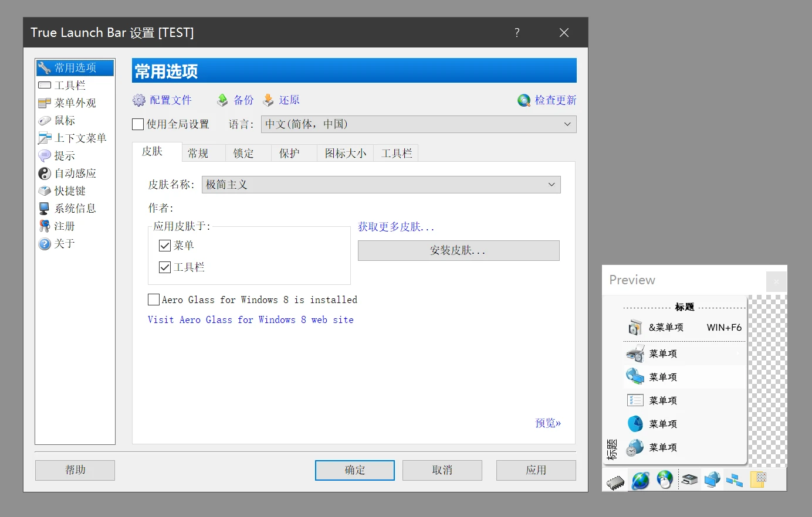Screen dimensions: 812x517
Task: Click the ? help button in title bar
Action: (x=517, y=33)
